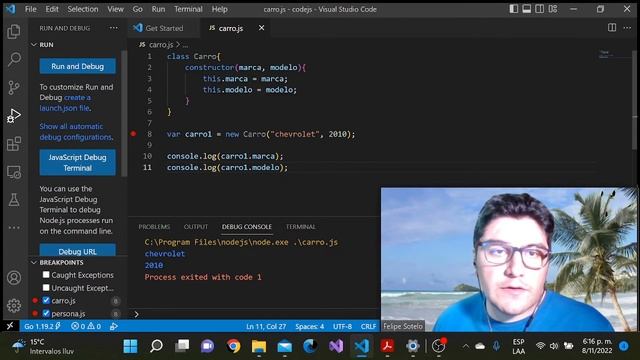Open Visual Studio purple icon on taskbar
The height and width of the screenshot is (360, 640).
(336, 346)
